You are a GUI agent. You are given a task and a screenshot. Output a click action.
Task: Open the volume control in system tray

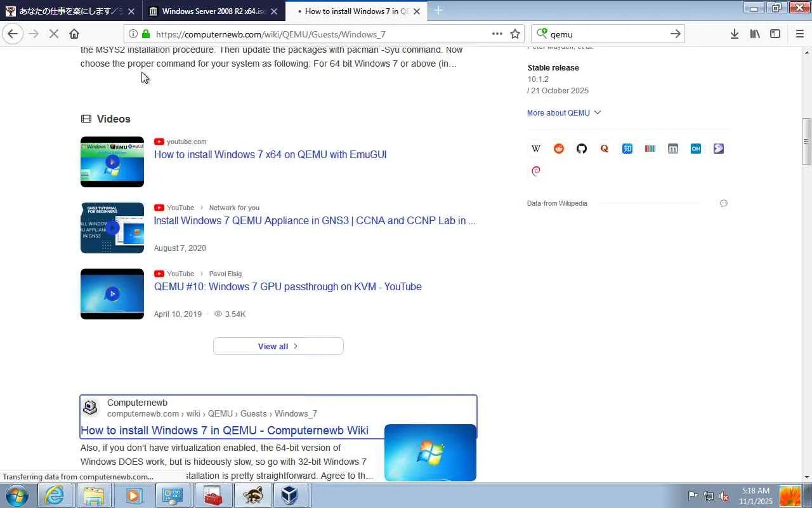pyautogui.click(x=724, y=496)
